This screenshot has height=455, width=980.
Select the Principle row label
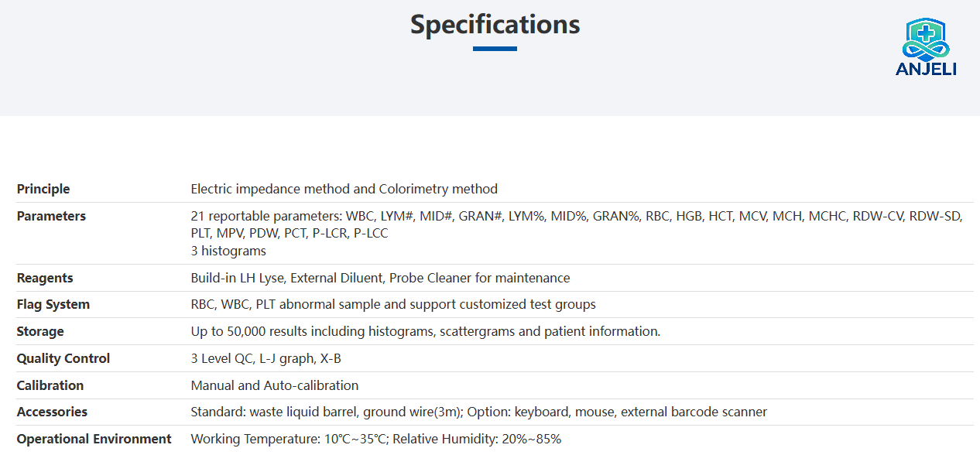pos(43,189)
